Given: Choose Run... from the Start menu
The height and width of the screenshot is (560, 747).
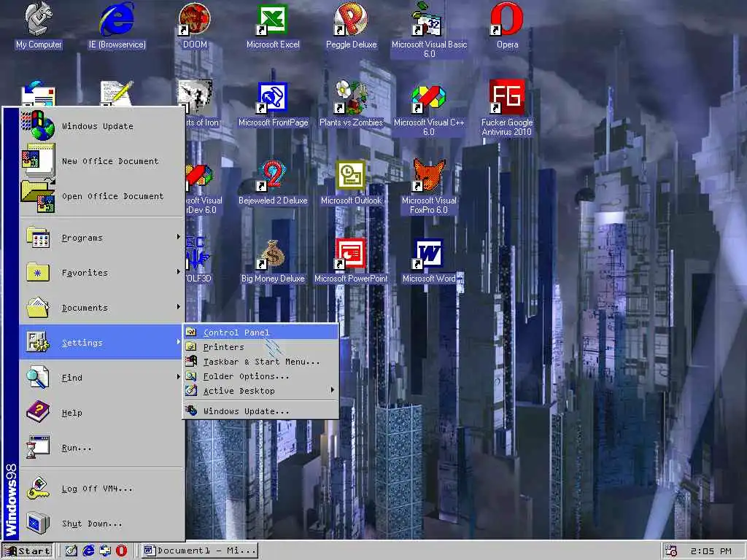Looking at the screenshot, I should [x=101, y=448].
